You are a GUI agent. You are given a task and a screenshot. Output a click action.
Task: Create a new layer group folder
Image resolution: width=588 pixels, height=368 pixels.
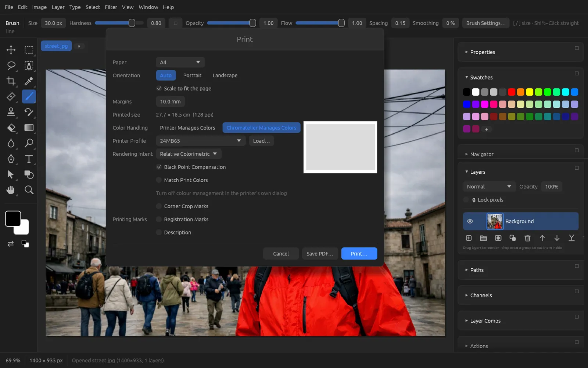click(x=483, y=238)
